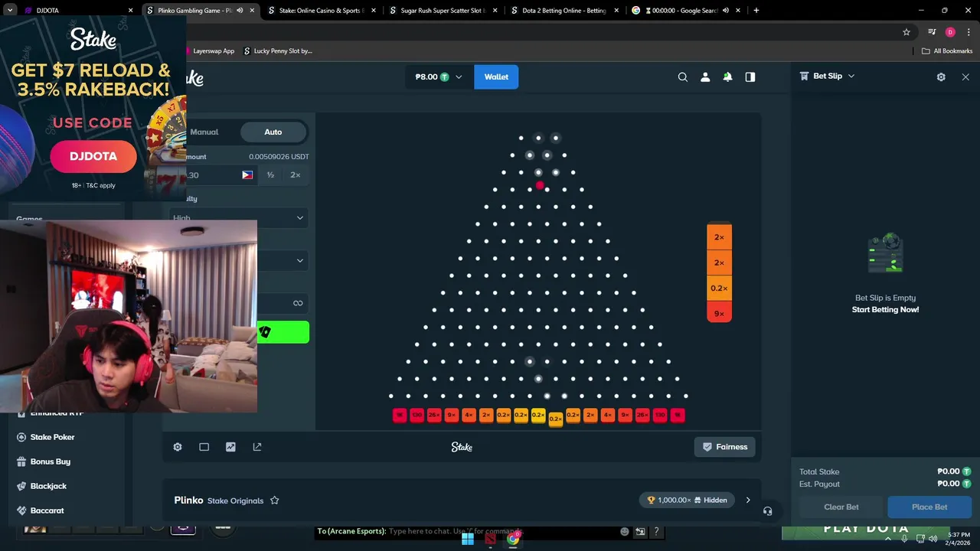Click the green autobet button
The width and height of the screenshot is (980, 551).
click(283, 332)
